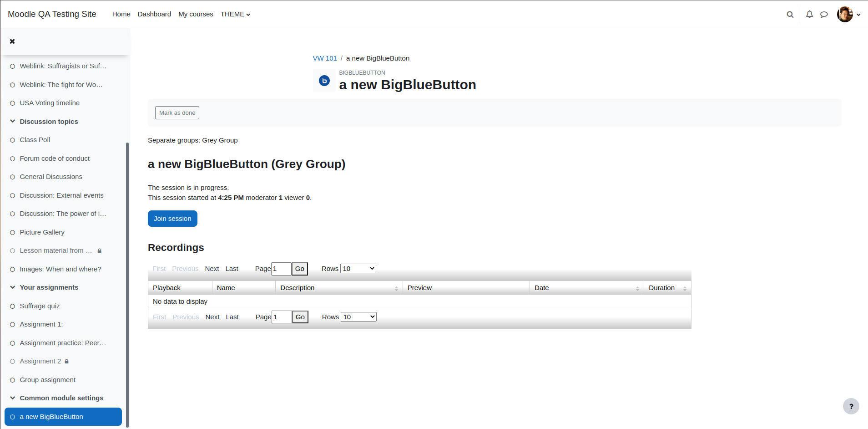The height and width of the screenshot is (429, 868).
Task: Click the lock icon next to Assignment 2
Action: tap(66, 361)
